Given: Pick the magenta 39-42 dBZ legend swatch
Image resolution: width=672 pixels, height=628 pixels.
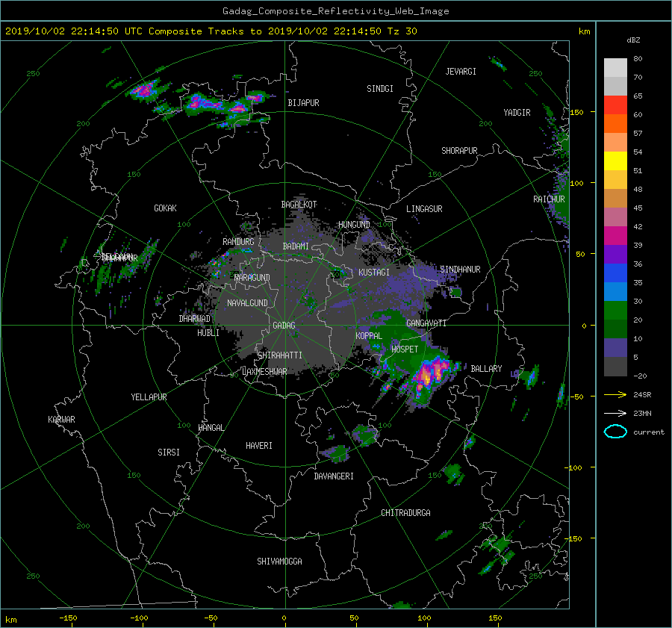Looking at the screenshot, I should pos(615,236).
